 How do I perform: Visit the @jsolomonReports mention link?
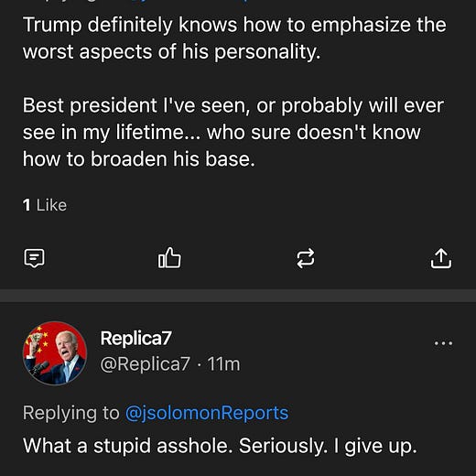pyautogui.click(x=207, y=413)
